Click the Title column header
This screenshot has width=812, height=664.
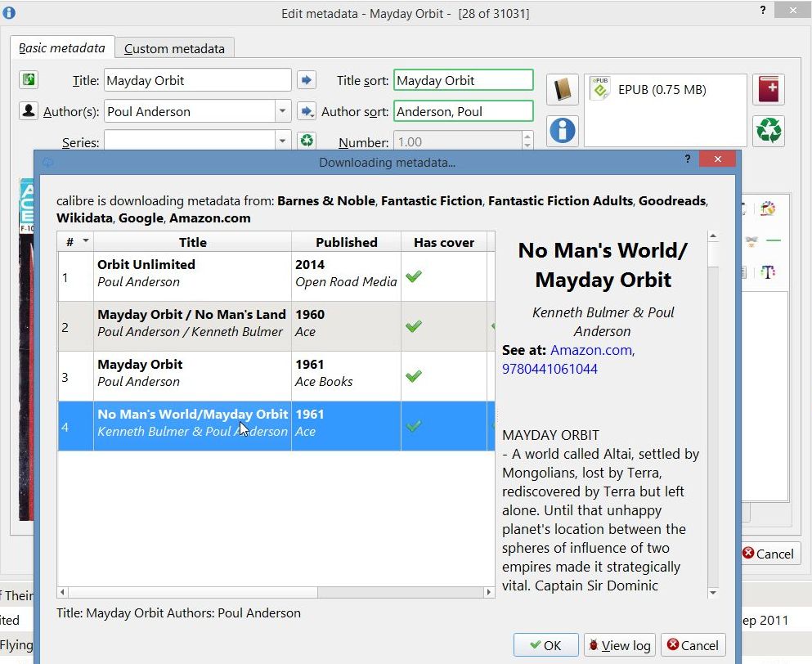tap(193, 242)
